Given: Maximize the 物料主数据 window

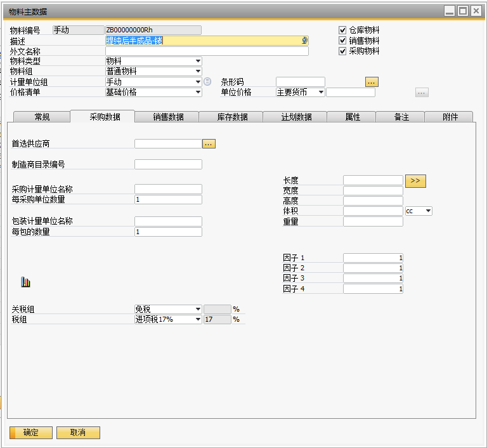Looking at the screenshot, I should (463, 11).
